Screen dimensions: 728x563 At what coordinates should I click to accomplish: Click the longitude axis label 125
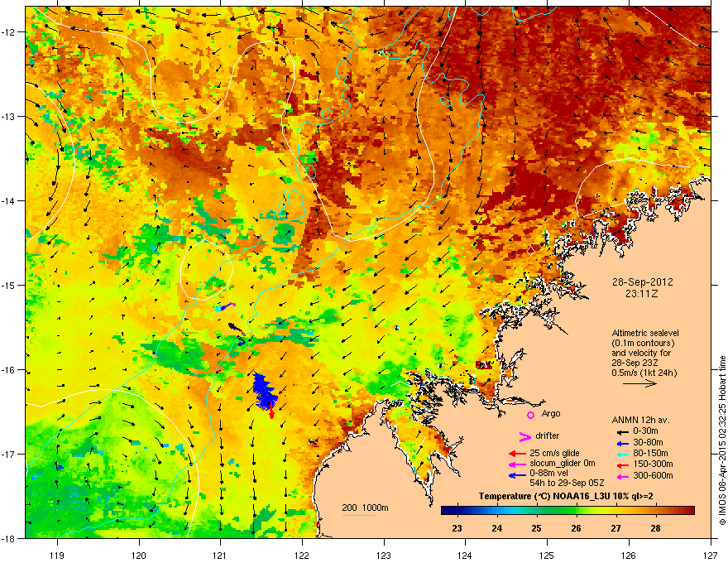pos(547,556)
